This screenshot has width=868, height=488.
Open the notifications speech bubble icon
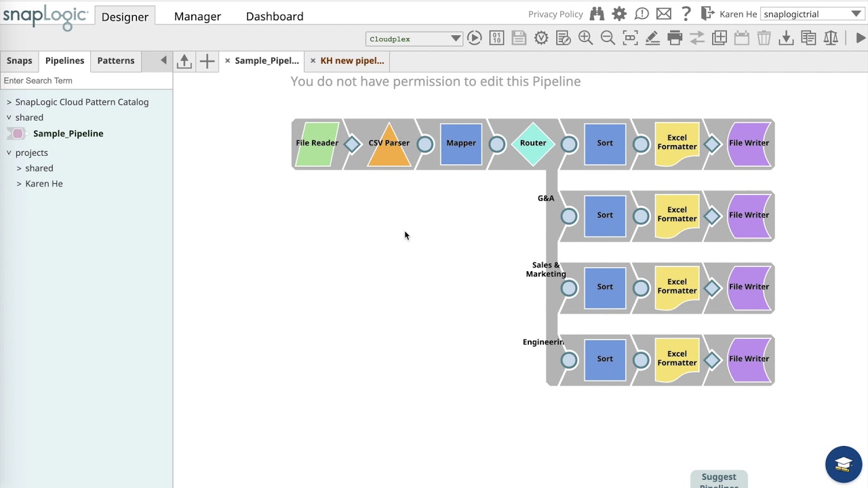pos(642,14)
